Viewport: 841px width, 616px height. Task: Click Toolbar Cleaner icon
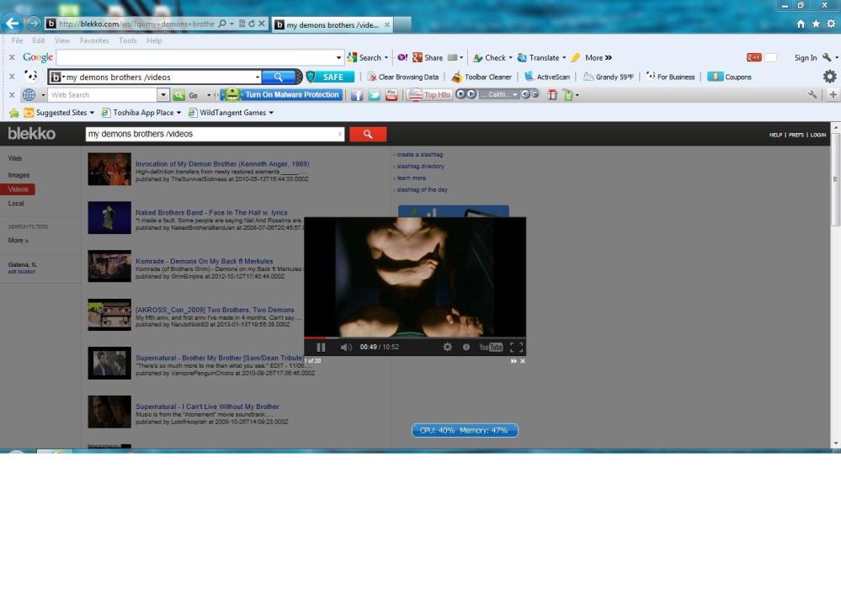click(x=456, y=77)
